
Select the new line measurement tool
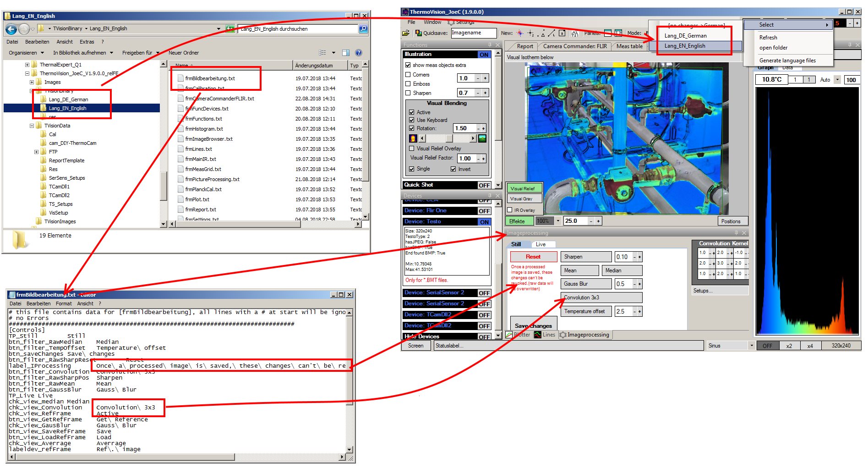551,33
